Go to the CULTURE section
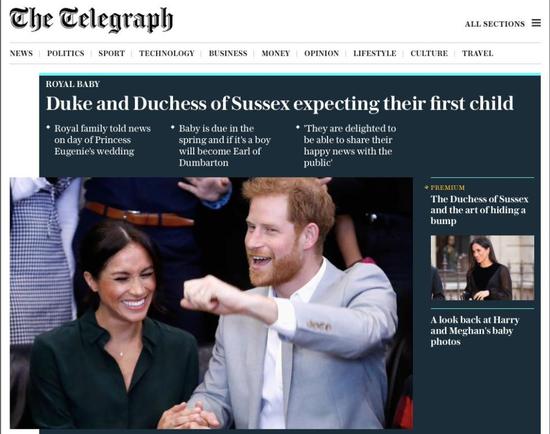Image resolution: width=550 pixels, height=434 pixels. (429, 53)
